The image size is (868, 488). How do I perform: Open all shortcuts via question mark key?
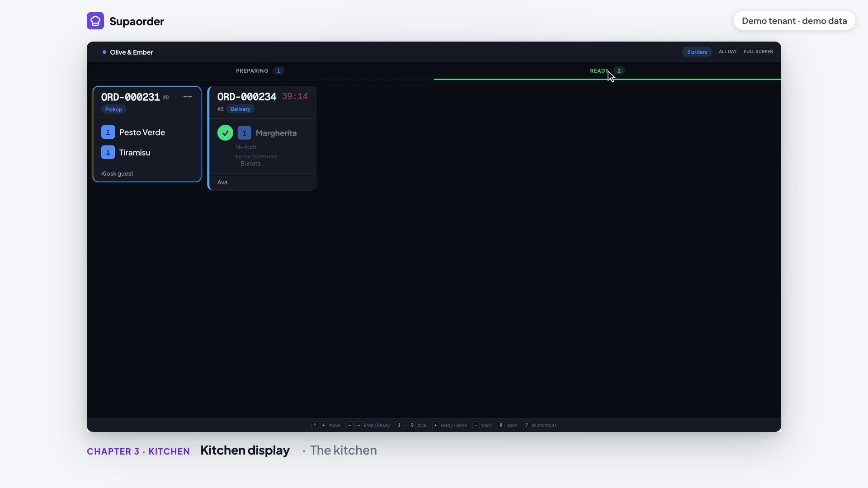[x=526, y=425]
